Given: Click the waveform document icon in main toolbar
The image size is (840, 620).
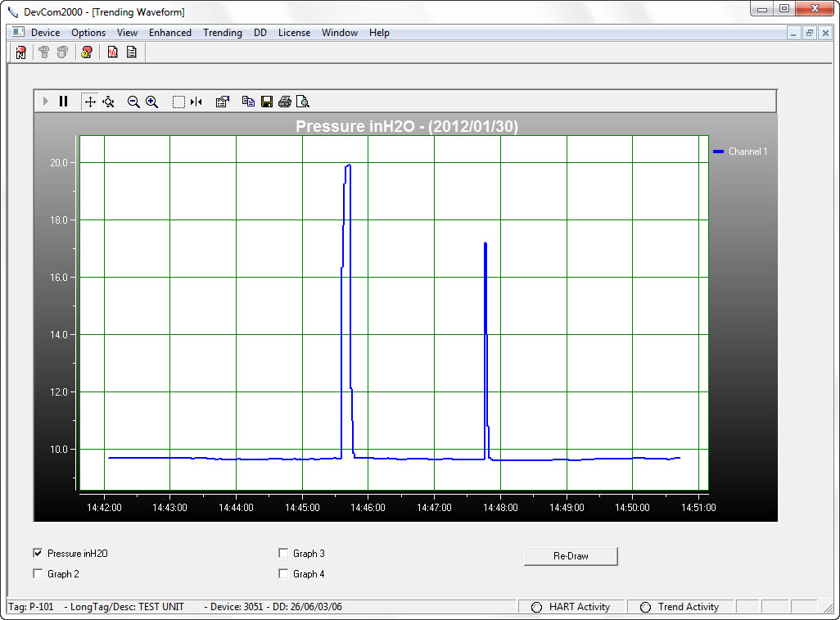Looking at the screenshot, I should [x=112, y=52].
